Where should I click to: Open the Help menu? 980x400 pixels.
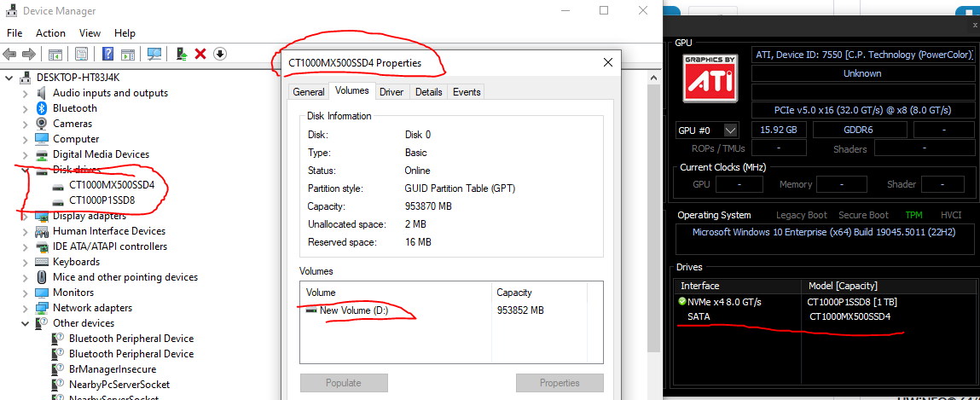click(125, 33)
